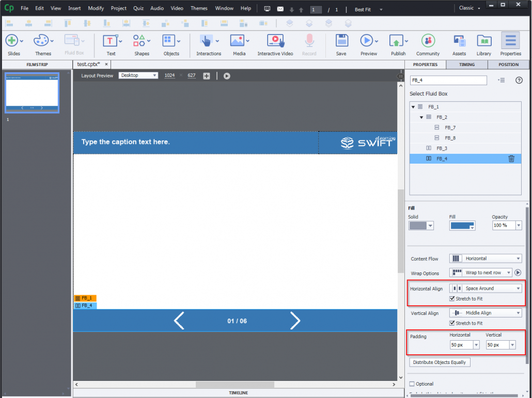Open the Wrap Options dropdown
The image size is (532, 398).
point(480,272)
